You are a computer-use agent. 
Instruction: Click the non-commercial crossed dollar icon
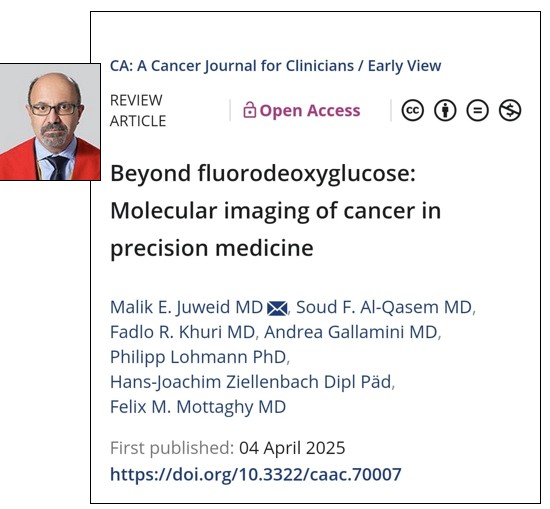point(510,110)
